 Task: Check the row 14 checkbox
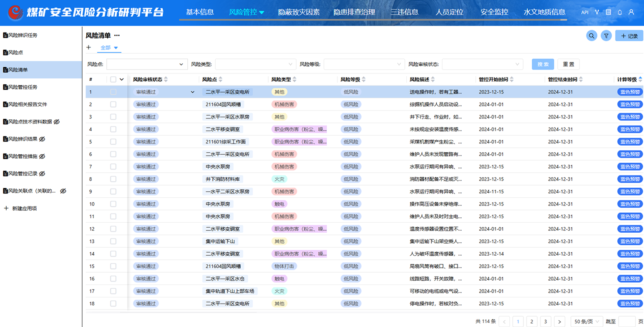tap(113, 254)
